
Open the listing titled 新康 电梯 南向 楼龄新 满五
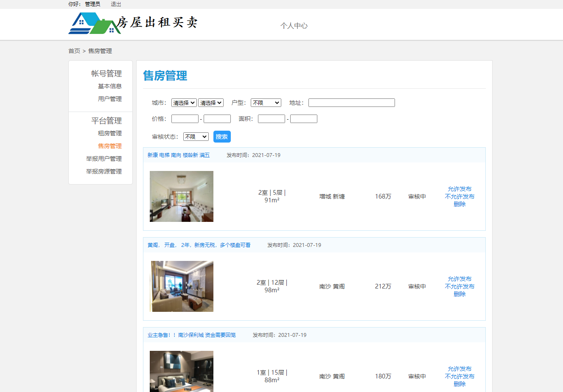pyautogui.click(x=178, y=155)
